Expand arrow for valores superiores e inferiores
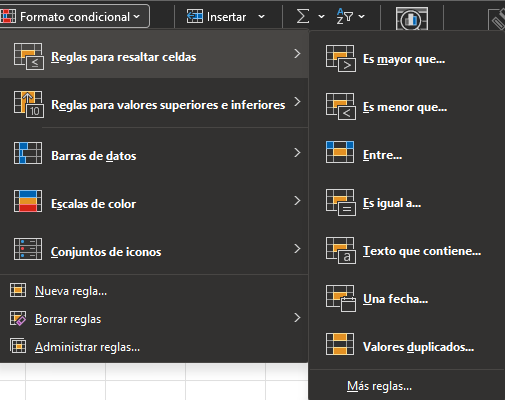Image resolution: width=505 pixels, height=400 pixels. (297, 101)
